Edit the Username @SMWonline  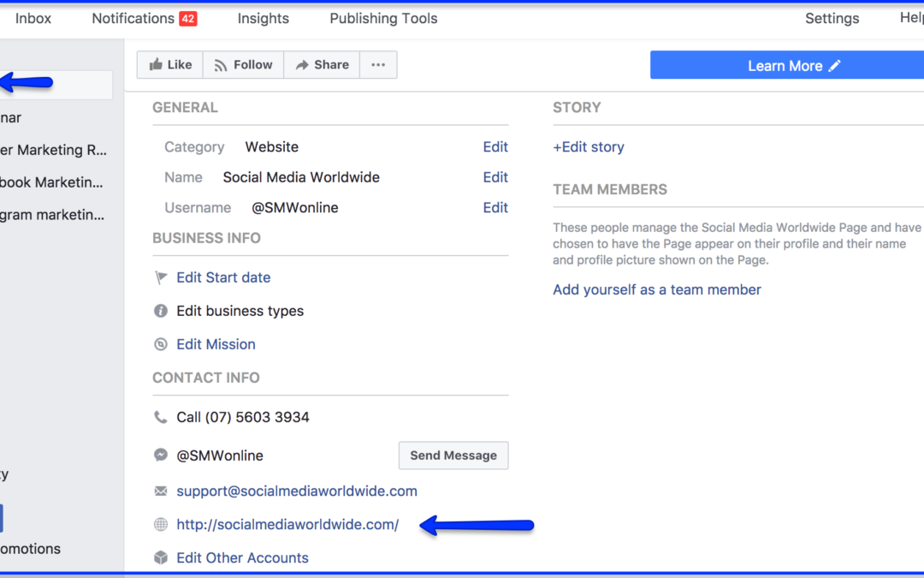(x=495, y=207)
